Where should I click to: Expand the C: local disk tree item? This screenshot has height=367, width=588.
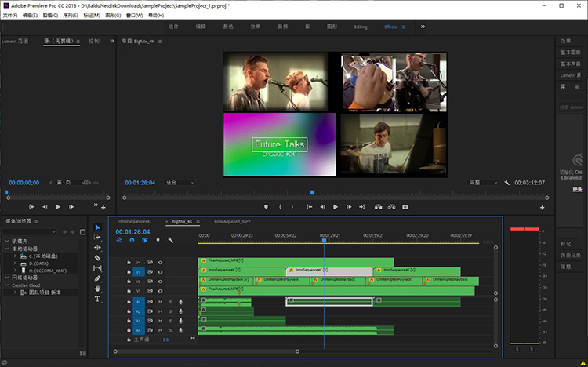[15, 256]
